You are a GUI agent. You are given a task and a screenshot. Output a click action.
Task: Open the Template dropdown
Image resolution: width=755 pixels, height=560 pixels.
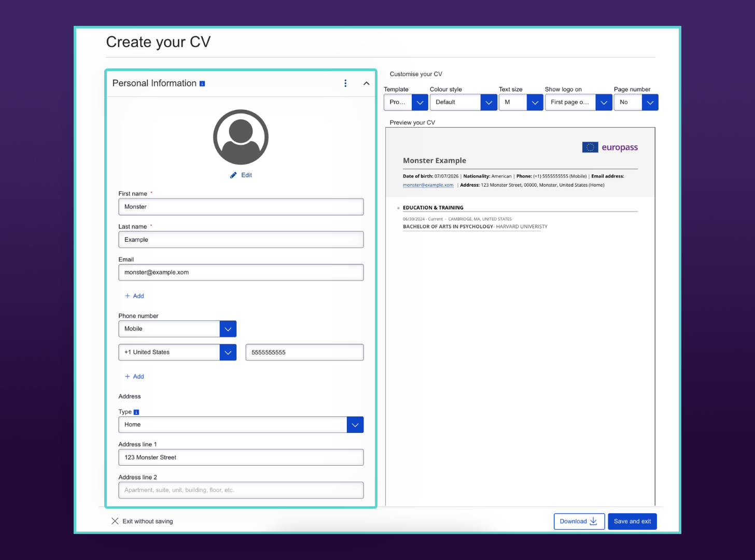pos(406,102)
